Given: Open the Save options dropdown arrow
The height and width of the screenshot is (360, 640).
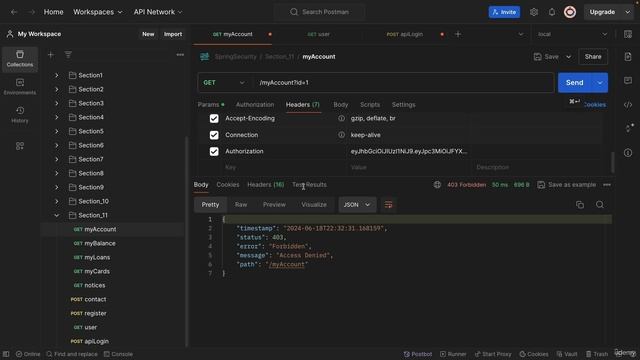Looking at the screenshot, I should [x=568, y=57].
